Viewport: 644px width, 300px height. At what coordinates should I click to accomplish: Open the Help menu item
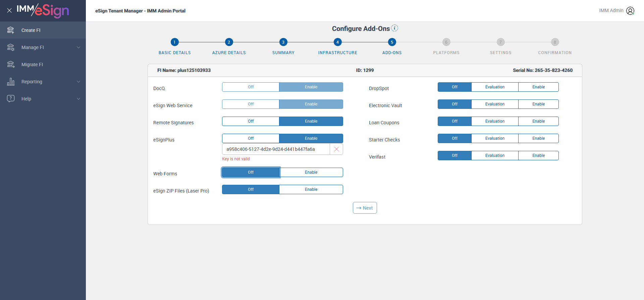(43, 99)
